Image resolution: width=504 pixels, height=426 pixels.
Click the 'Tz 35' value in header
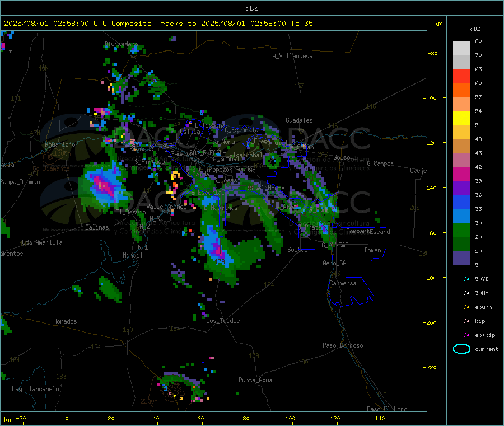click(x=301, y=24)
